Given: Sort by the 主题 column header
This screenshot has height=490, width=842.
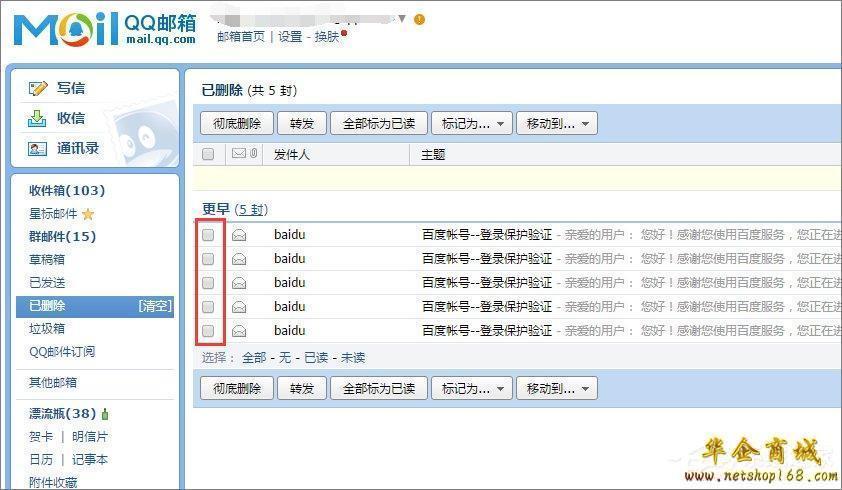Looking at the screenshot, I should pyautogui.click(x=433, y=155).
